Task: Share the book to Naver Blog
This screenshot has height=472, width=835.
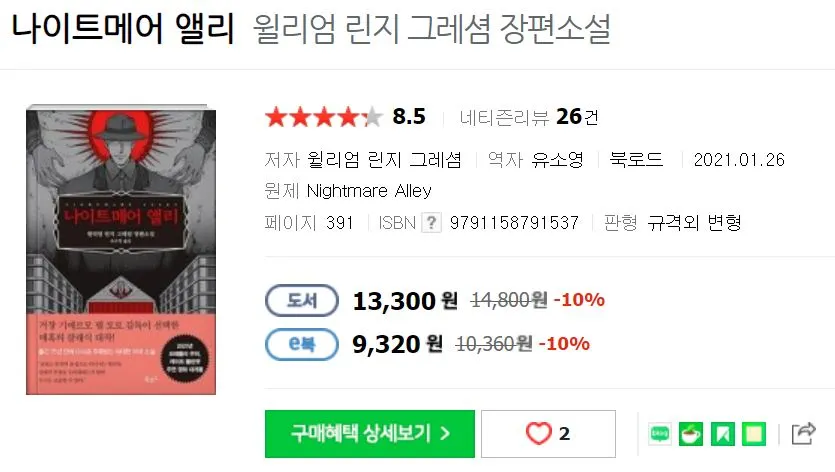Action: (660, 434)
